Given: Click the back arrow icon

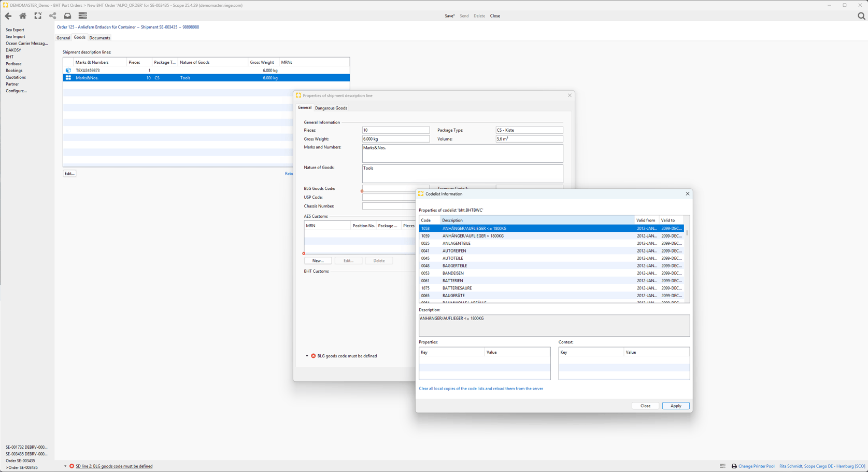Looking at the screenshot, I should tap(8, 16).
